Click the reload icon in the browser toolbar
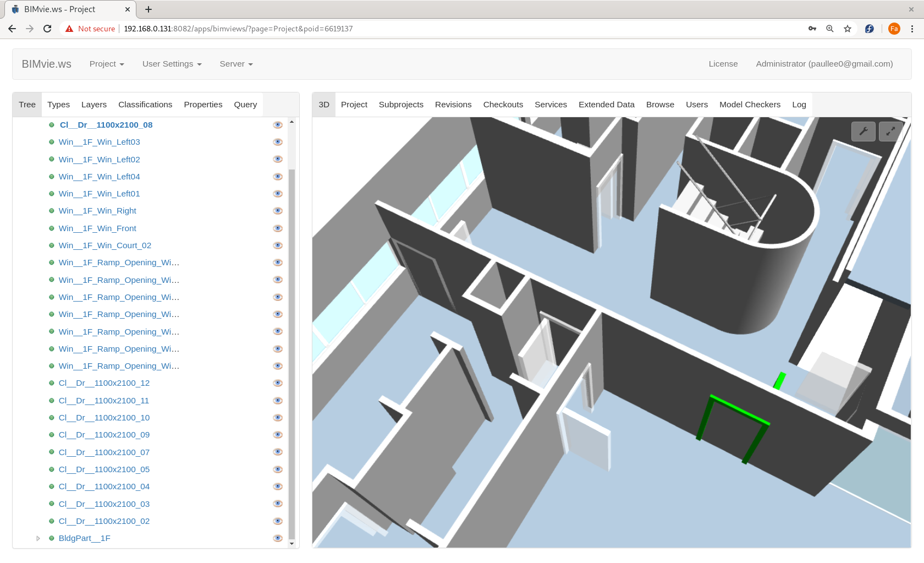The height and width of the screenshot is (563, 924). click(47, 29)
